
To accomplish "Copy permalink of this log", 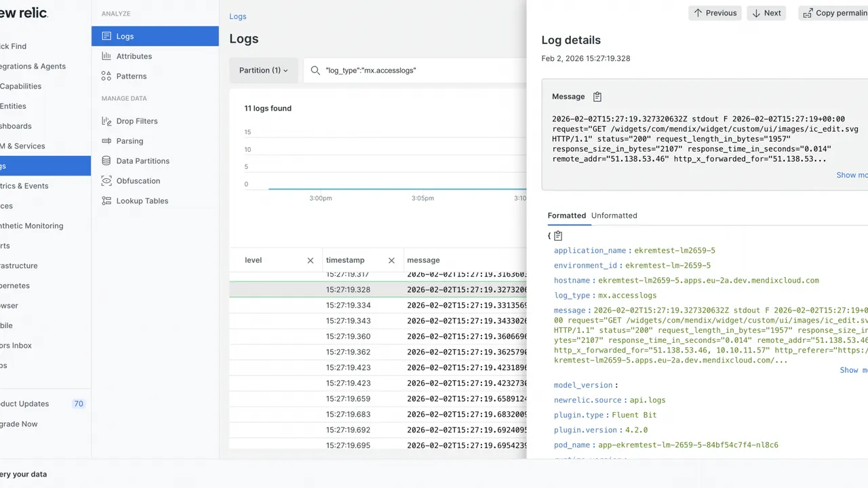I will (833, 13).
